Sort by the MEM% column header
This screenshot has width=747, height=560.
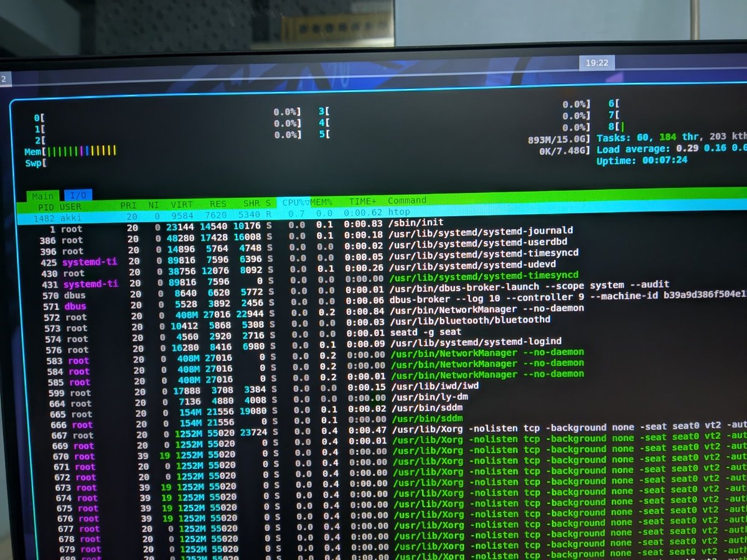pyautogui.click(x=322, y=202)
